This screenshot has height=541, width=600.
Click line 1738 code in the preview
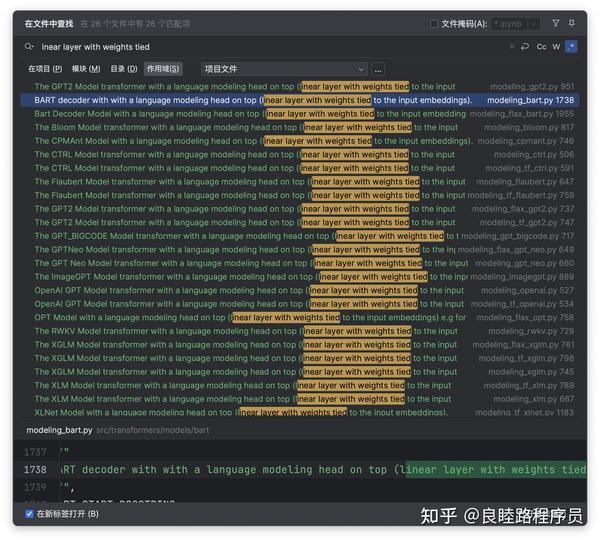(324, 469)
